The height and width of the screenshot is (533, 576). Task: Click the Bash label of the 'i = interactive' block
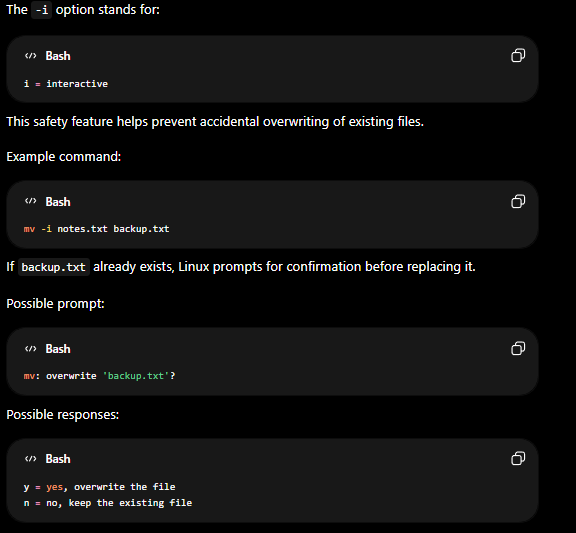point(58,56)
